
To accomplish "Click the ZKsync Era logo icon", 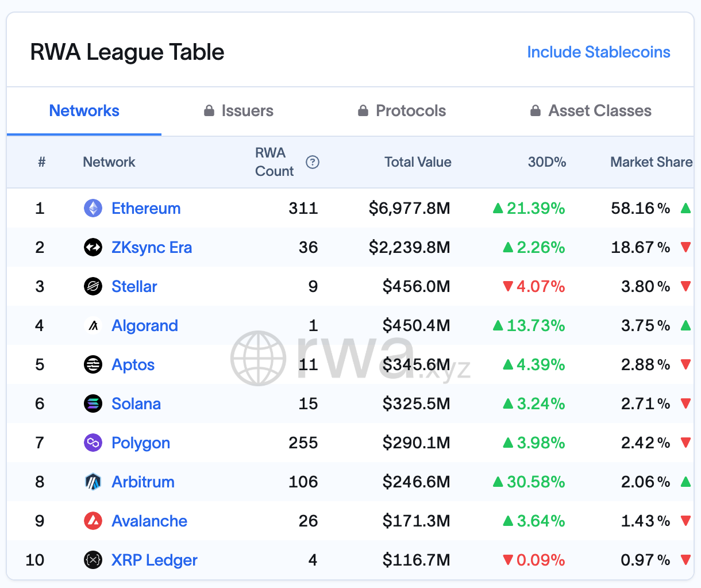I will (93, 247).
